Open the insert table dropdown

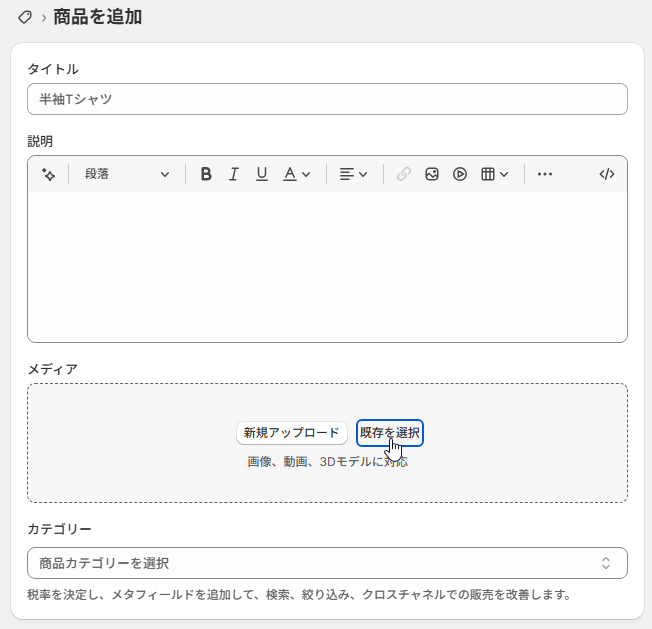(494, 174)
